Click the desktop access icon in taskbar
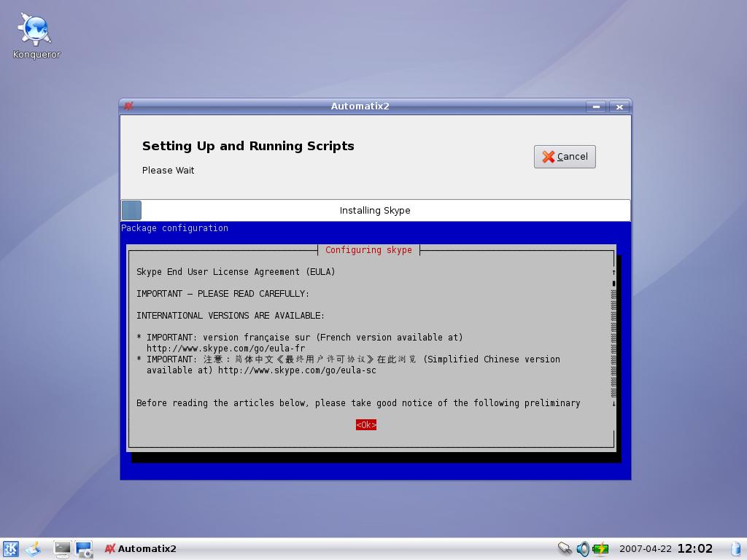 click(33, 549)
